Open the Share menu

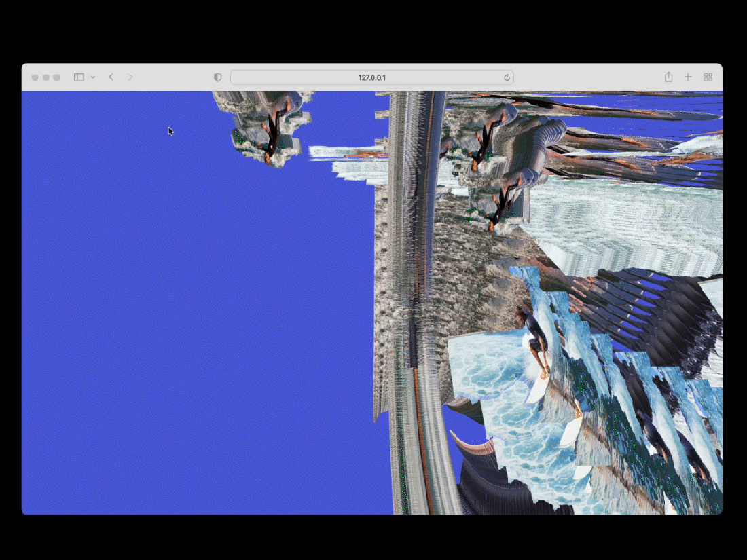[x=668, y=77]
